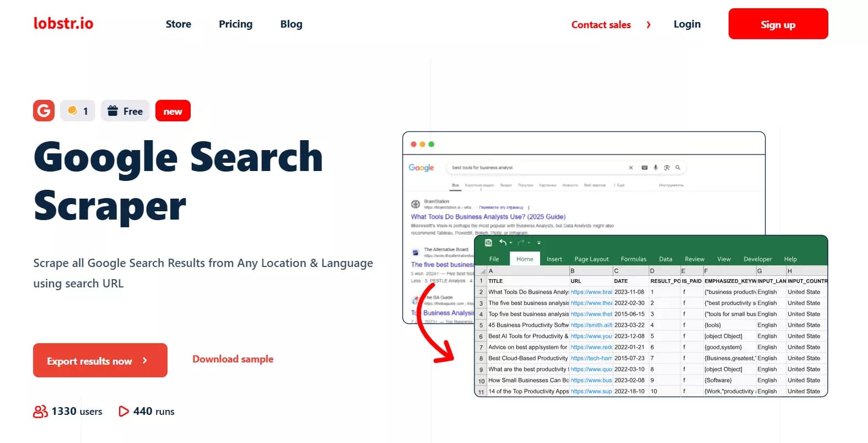
Task: Open the Store menu item
Action: coord(179,24)
